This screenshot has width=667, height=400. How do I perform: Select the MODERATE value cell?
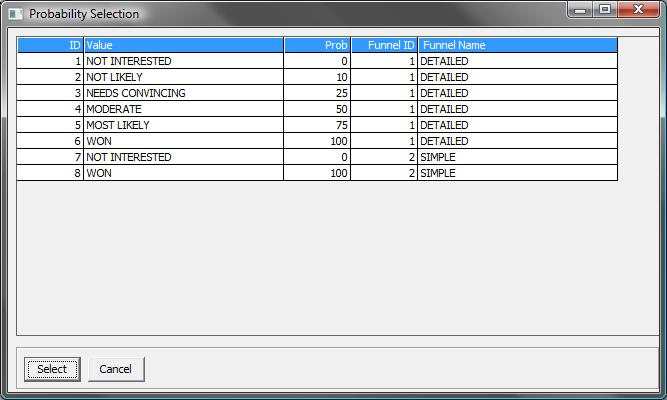(x=184, y=109)
